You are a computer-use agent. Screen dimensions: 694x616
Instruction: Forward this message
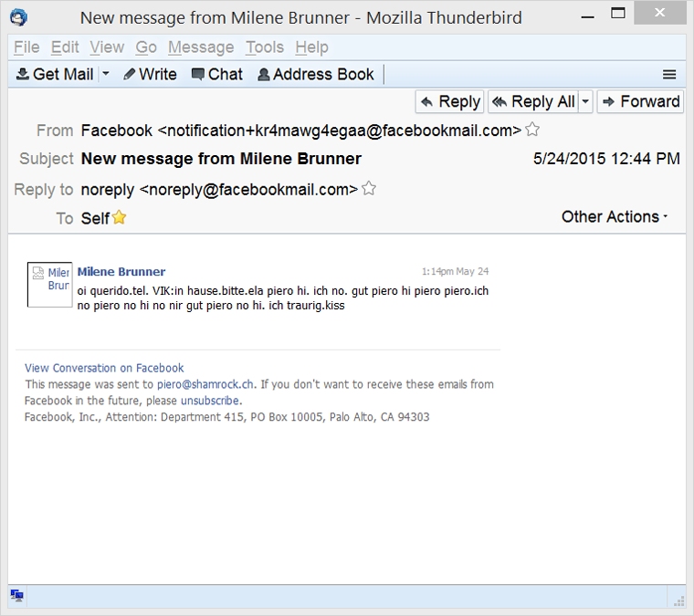(x=641, y=101)
